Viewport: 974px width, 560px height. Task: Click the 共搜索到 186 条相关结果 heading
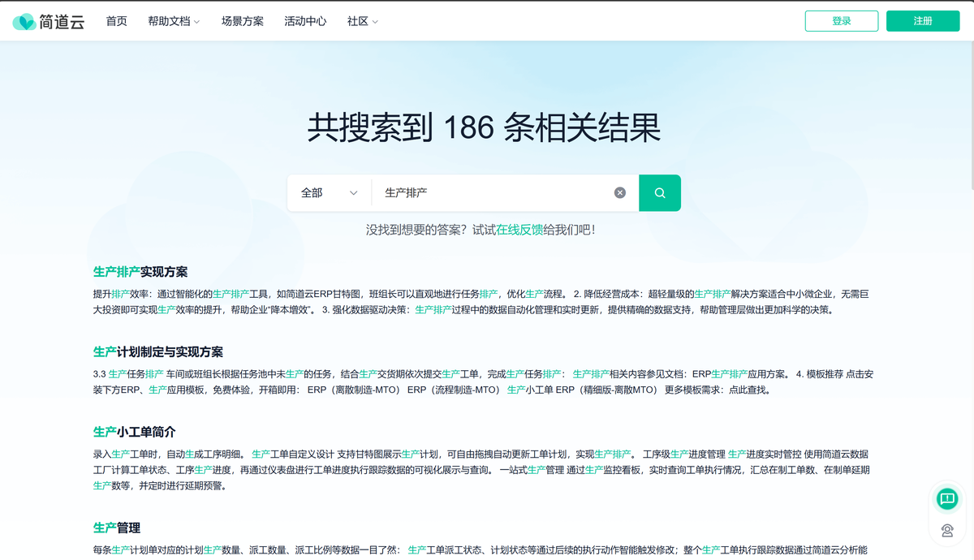[484, 128]
